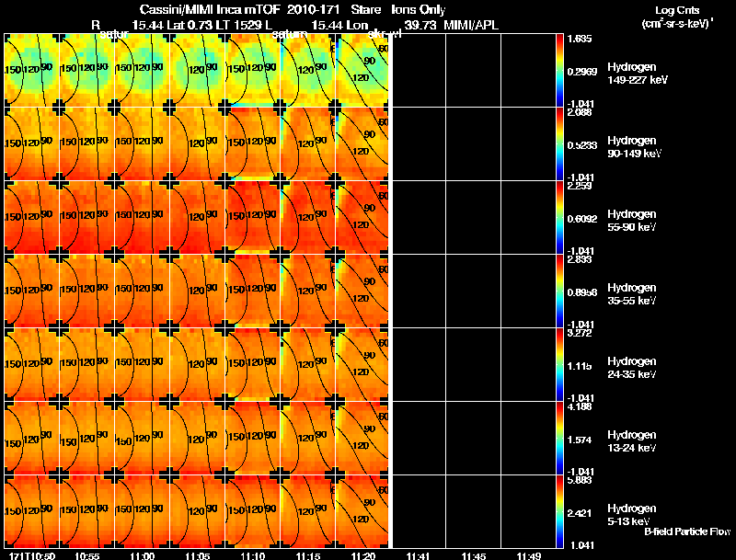Select the 13-24 keV image at 11:05
Screen dimensions: 736x560
click(x=197, y=438)
